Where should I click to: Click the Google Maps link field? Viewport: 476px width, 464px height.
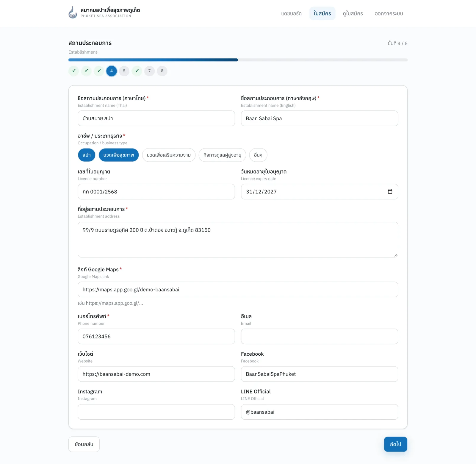click(238, 290)
